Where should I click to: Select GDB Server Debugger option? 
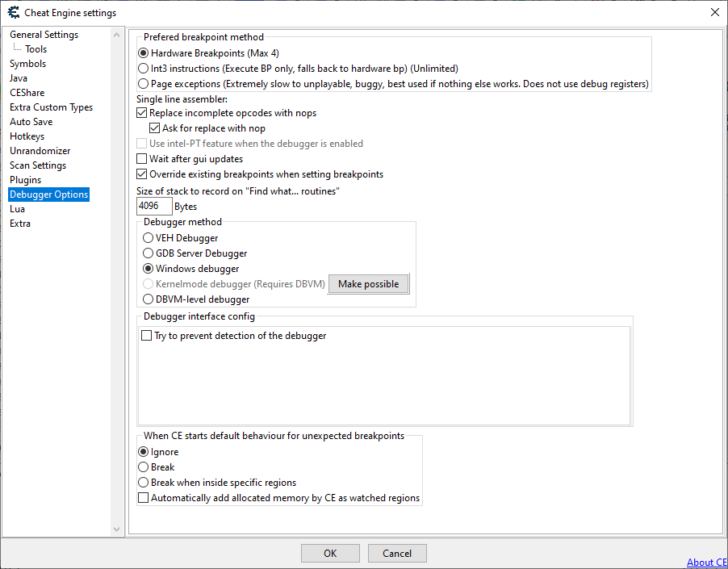click(x=148, y=253)
